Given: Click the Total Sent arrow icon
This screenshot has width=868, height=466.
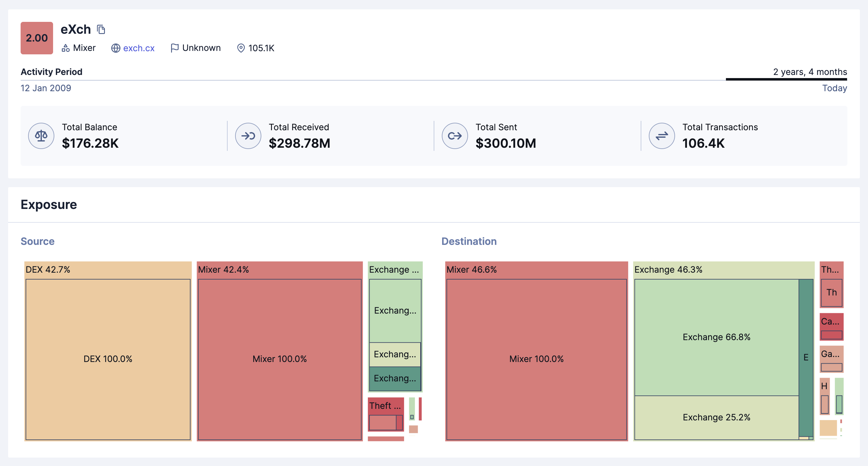Looking at the screenshot, I should [x=455, y=136].
